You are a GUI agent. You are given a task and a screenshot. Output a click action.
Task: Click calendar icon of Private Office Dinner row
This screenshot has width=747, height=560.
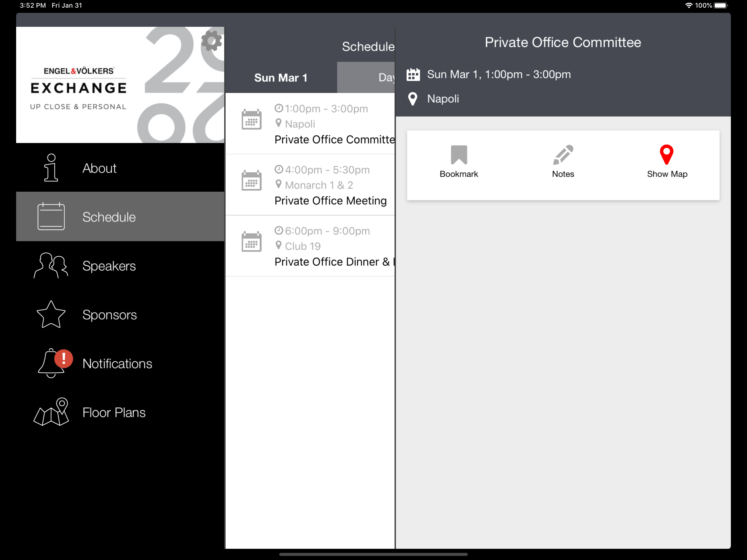point(252,241)
